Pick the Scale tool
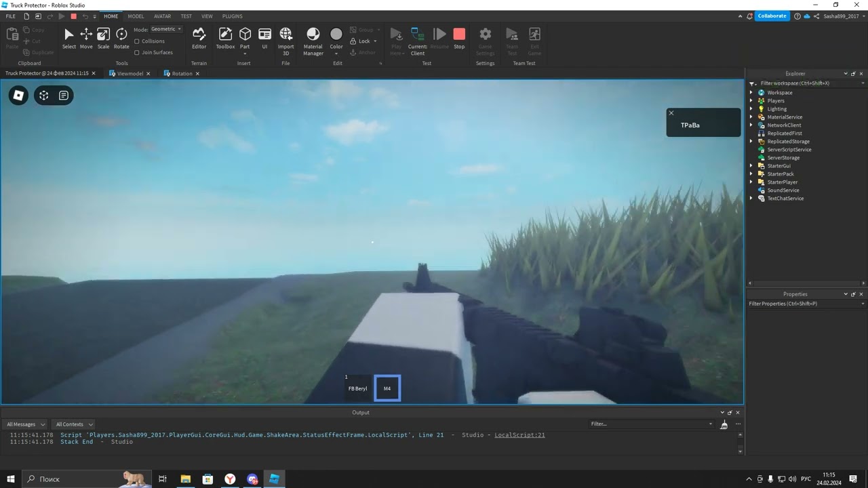The image size is (868, 488). [x=103, y=39]
